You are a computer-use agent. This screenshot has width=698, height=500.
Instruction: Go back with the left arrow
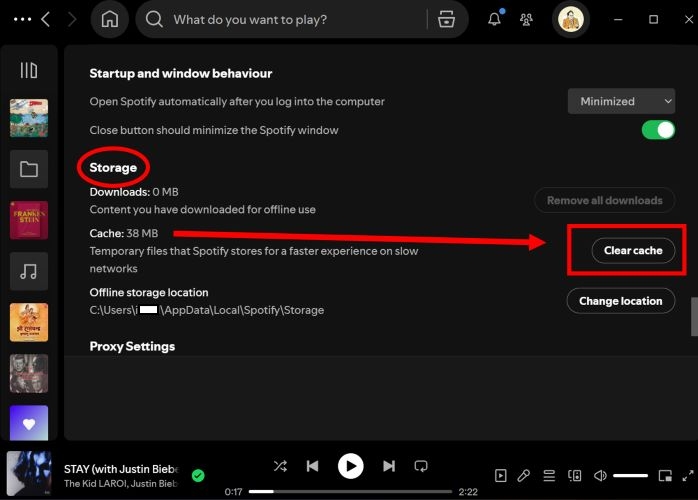coord(45,20)
